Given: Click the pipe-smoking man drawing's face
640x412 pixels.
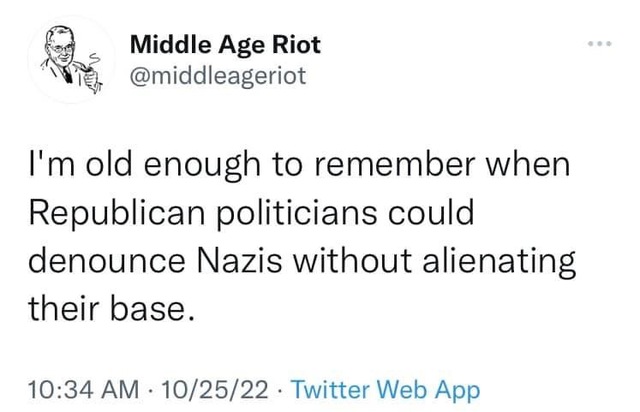Looking at the screenshot, I should [x=62, y=49].
